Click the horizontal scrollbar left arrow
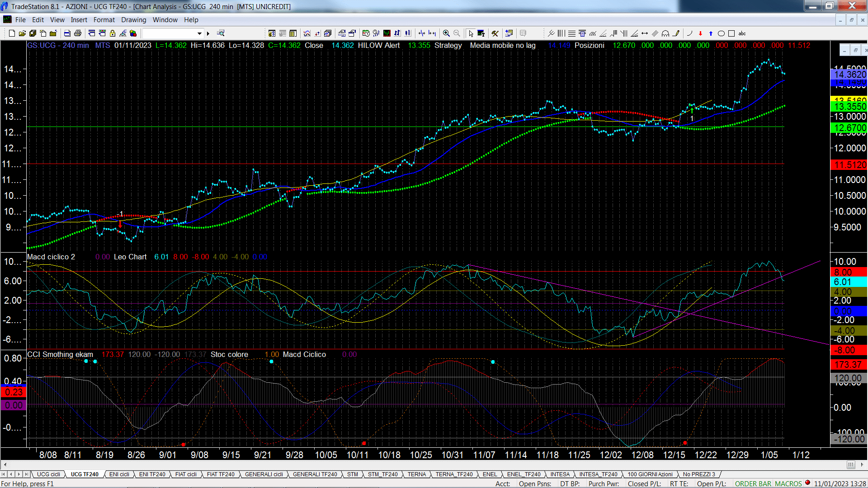The width and height of the screenshot is (868, 488). click(5, 465)
